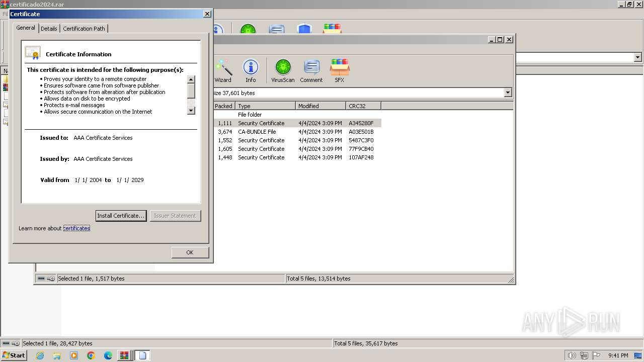644x362 pixels.
Task: Click the packed size 1,605 cell
Action: click(225, 149)
